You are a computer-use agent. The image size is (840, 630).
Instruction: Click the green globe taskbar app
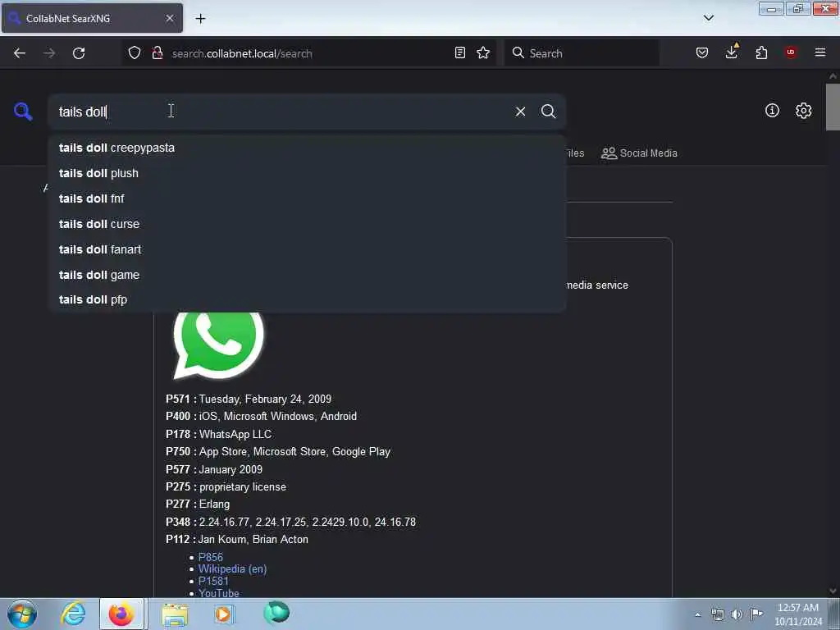[x=276, y=613]
